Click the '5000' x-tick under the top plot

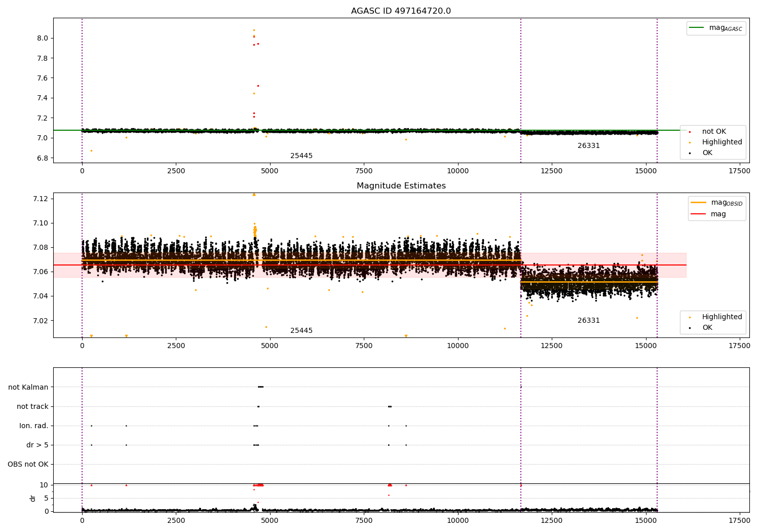[270, 171]
